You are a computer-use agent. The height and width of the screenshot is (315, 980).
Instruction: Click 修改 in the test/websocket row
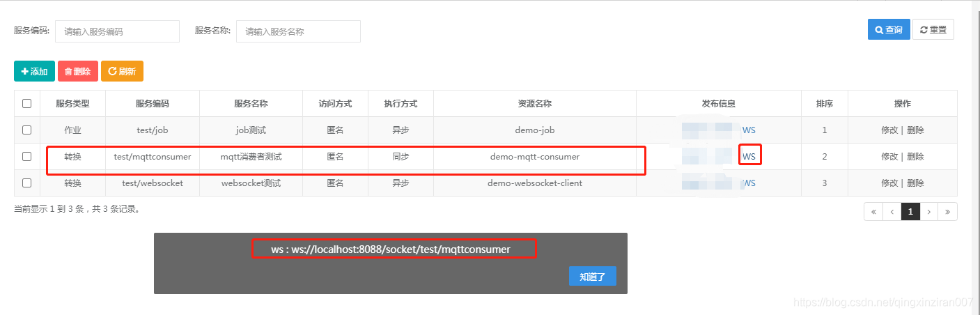[x=889, y=183]
